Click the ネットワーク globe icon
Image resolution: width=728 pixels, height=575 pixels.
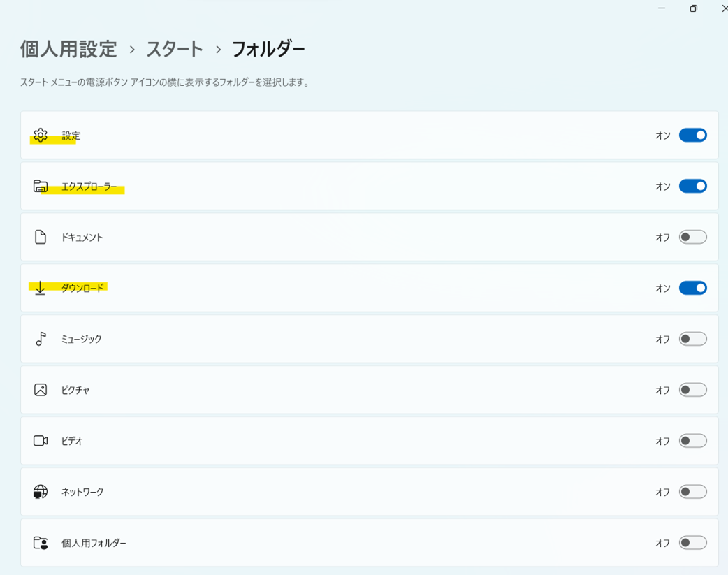41,492
